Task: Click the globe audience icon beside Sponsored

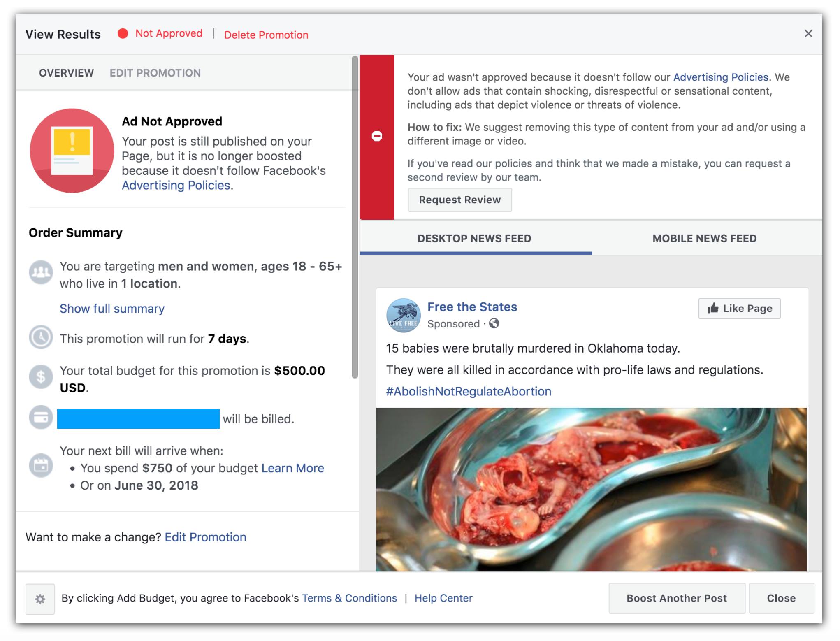Action: 494,324
